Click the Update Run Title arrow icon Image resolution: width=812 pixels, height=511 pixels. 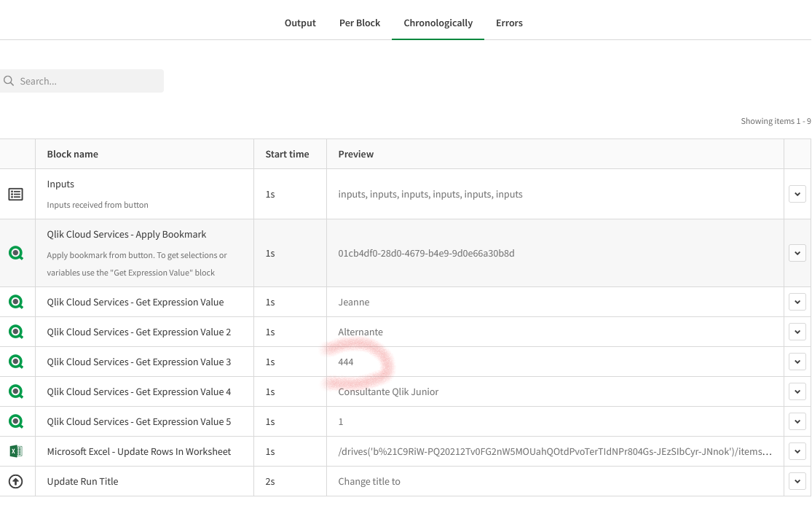coord(15,481)
